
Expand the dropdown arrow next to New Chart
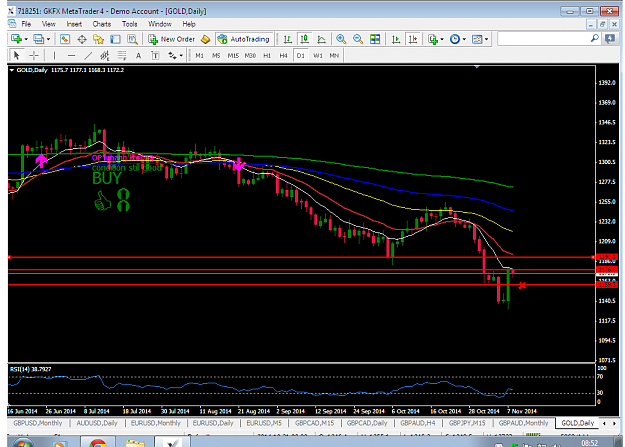(26, 39)
